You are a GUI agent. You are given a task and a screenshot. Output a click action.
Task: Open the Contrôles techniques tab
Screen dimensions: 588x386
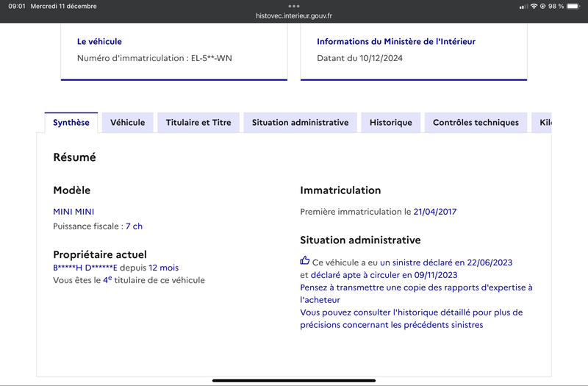pos(476,123)
